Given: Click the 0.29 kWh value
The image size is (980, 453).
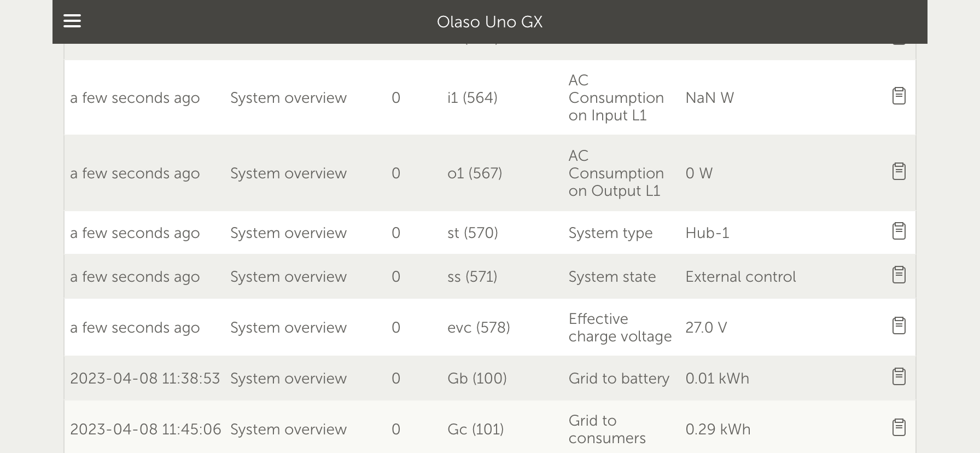Looking at the screenshot, I should click(718, 429).
